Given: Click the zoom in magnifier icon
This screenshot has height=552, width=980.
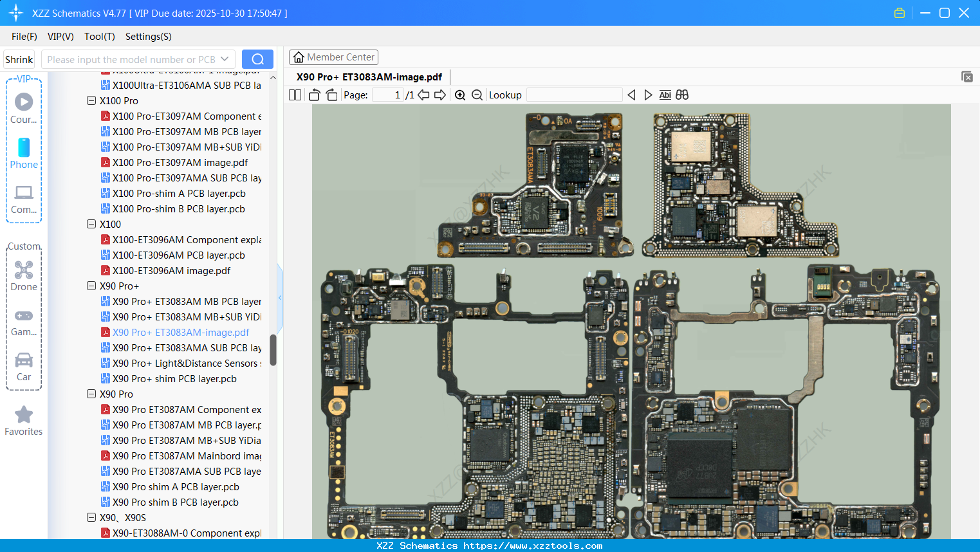Looking at the screenshot, I should point(460,95).
